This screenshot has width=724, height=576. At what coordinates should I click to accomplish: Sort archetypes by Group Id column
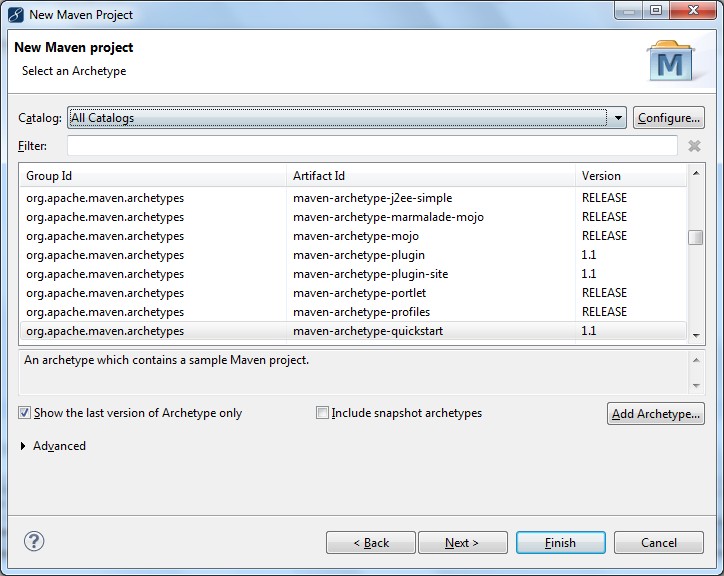tap(152, 176)
